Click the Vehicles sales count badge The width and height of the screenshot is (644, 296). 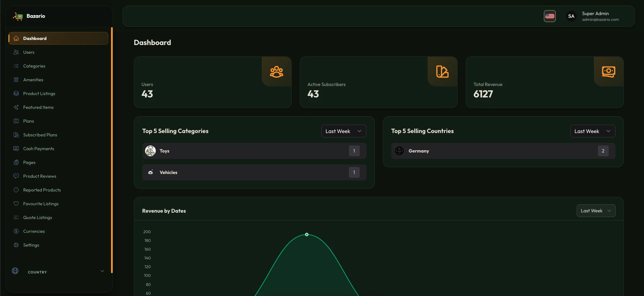tap(354, 172)
